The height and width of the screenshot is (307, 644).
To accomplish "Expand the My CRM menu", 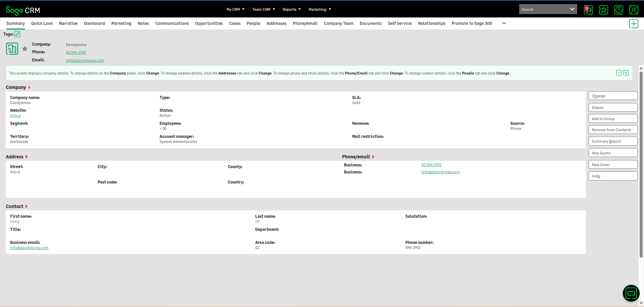I will click(236, 9).
